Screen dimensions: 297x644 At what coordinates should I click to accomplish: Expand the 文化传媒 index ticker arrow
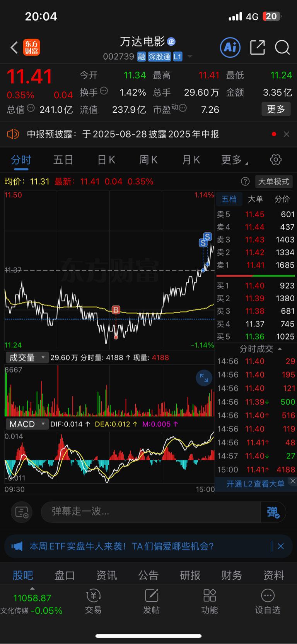32,588
